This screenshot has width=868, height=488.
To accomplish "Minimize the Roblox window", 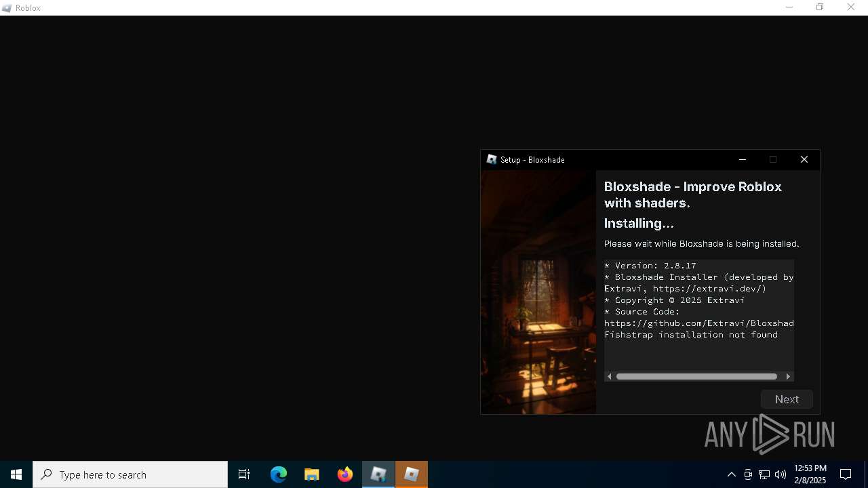I will coord(789,7).
